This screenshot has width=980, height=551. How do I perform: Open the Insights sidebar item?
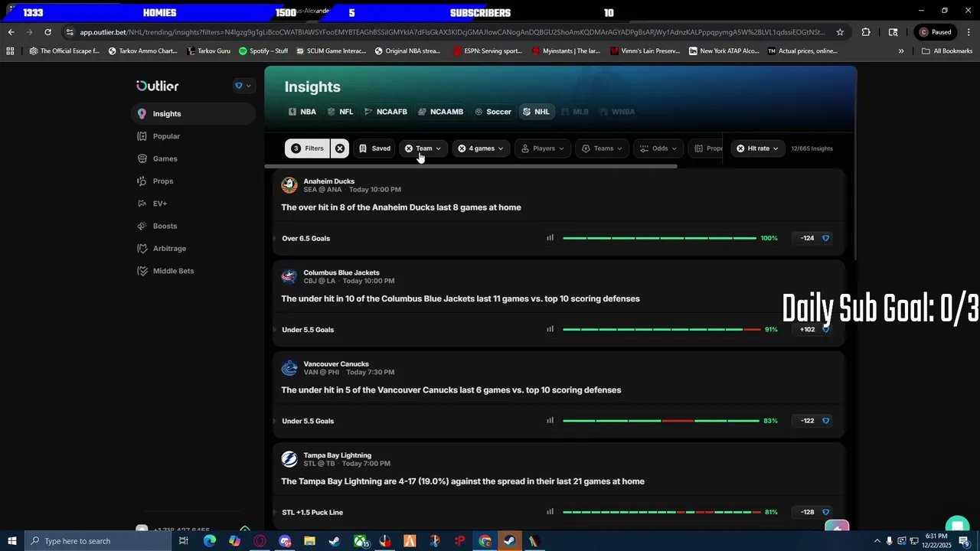pyautogui.click(x=194, y=113)
